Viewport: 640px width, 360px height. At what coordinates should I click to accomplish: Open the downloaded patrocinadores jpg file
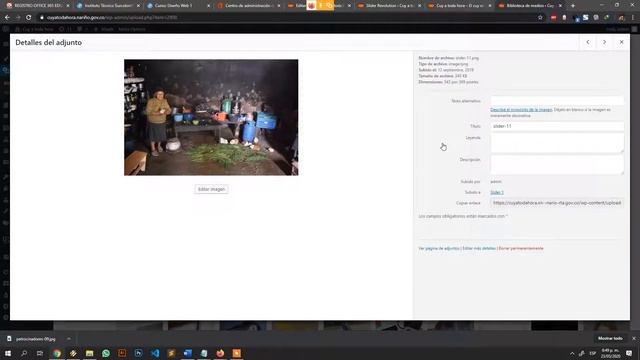click(x=35, y=339)
